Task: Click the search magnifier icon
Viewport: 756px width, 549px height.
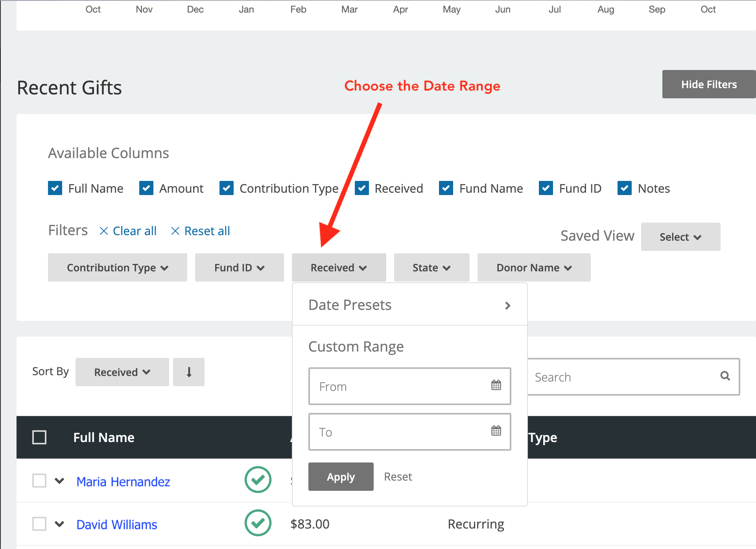Action: [725, 376]
